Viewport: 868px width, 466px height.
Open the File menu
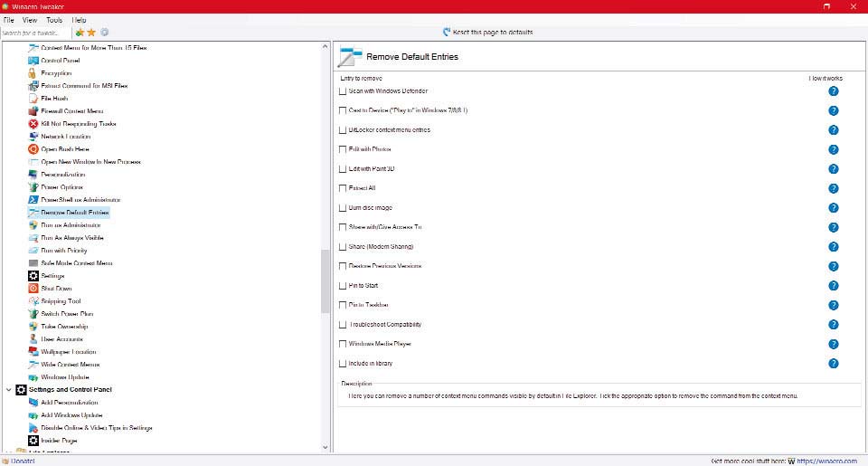(x=9, y=20)
